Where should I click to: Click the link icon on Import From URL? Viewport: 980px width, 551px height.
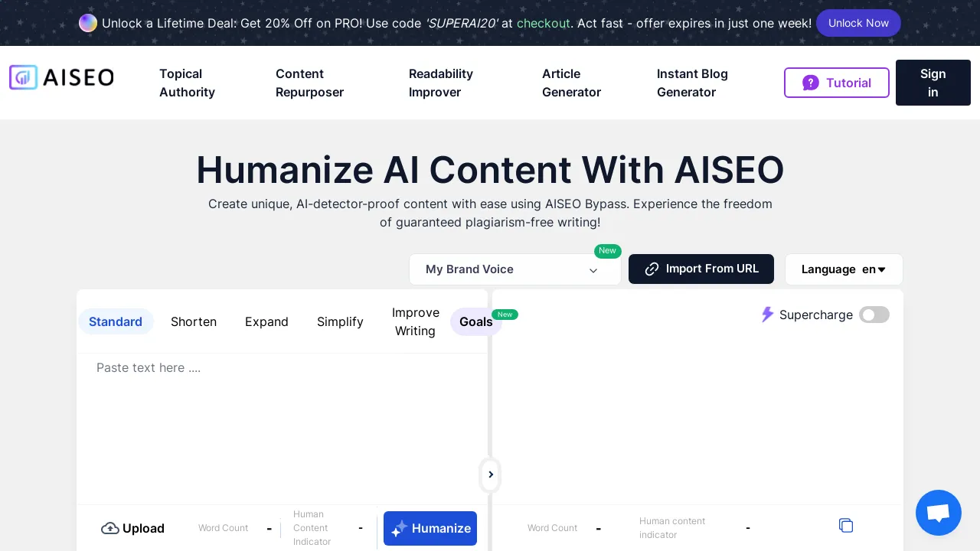[x=652, y=269]
